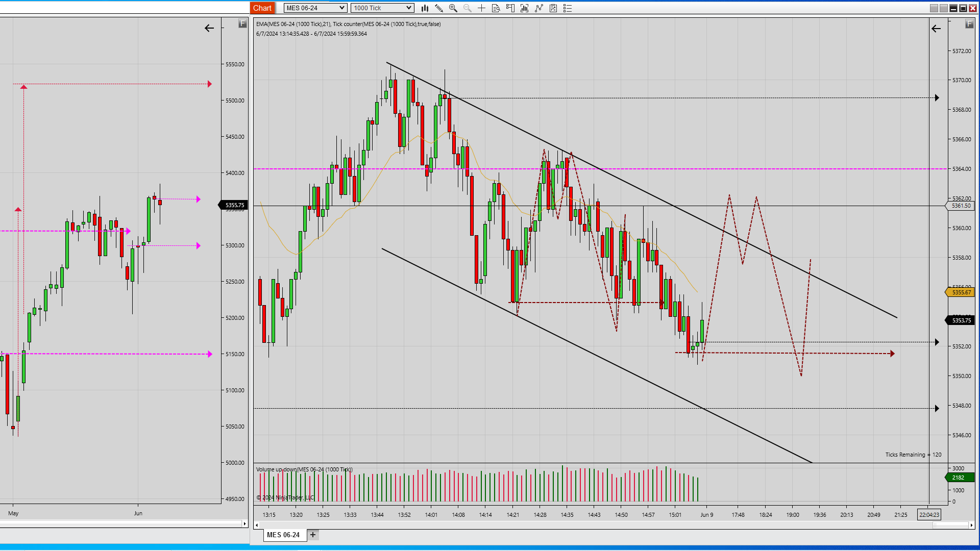The height and width of the screenshot is (551, 980).
Task: Open the properties sheet icon
Action: coord(553,8)
